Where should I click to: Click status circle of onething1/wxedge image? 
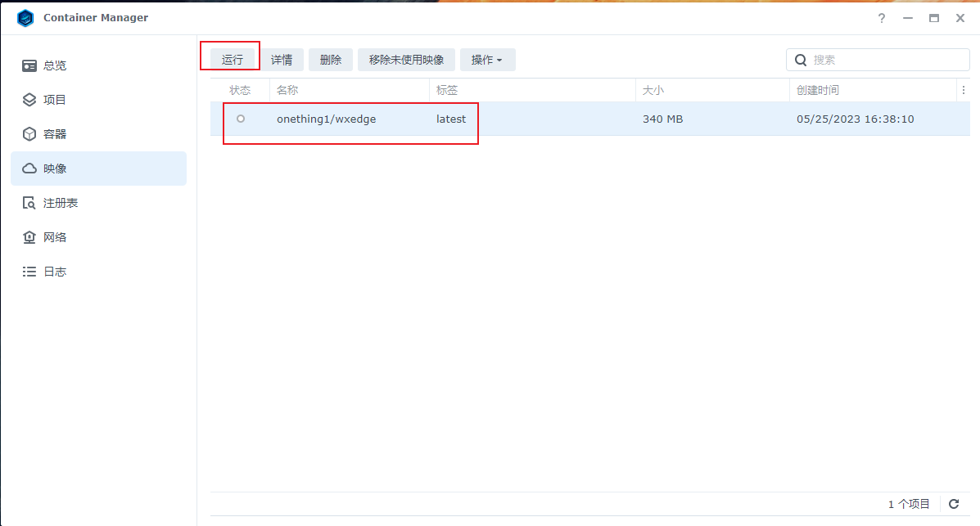[x=241, y=119]
